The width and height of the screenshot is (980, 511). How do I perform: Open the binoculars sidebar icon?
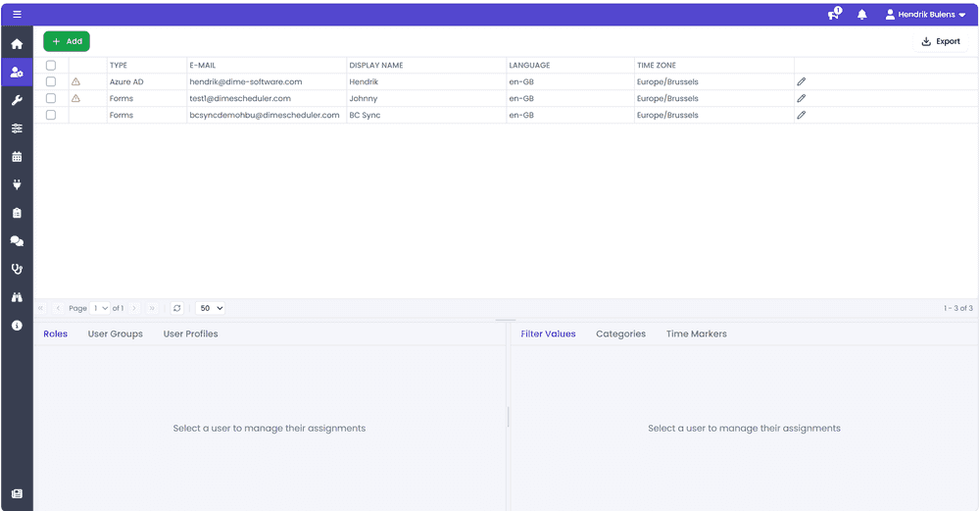coord(17,297)
